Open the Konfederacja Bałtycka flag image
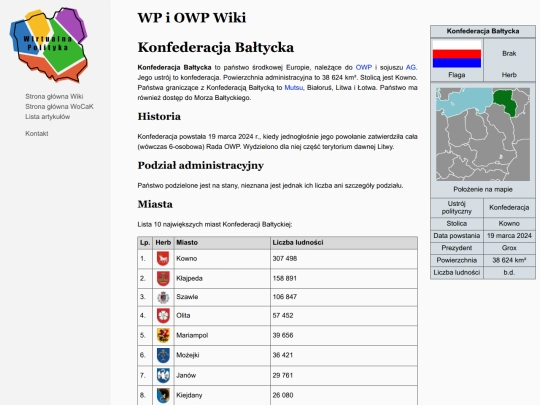Image resolution: width=540 pixels, height=405 pixels. pyautogui.click(x=457, y=54)
